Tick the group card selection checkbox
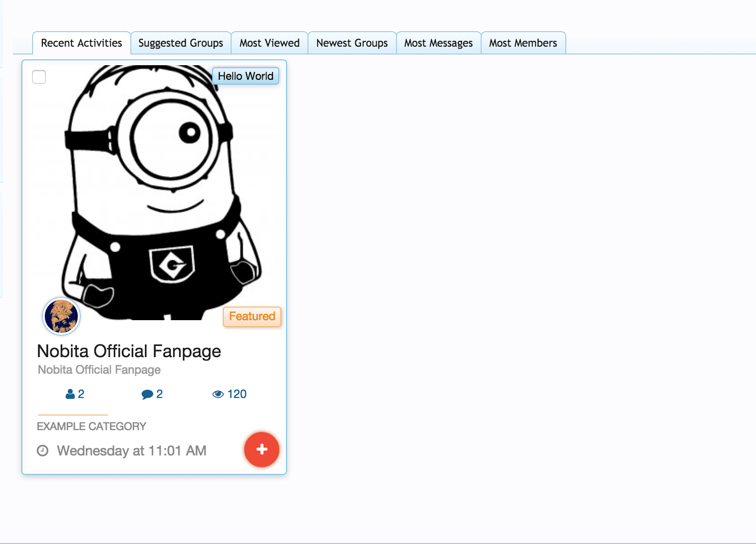Screen dimensions: 756x544 [x=39, y=77]
